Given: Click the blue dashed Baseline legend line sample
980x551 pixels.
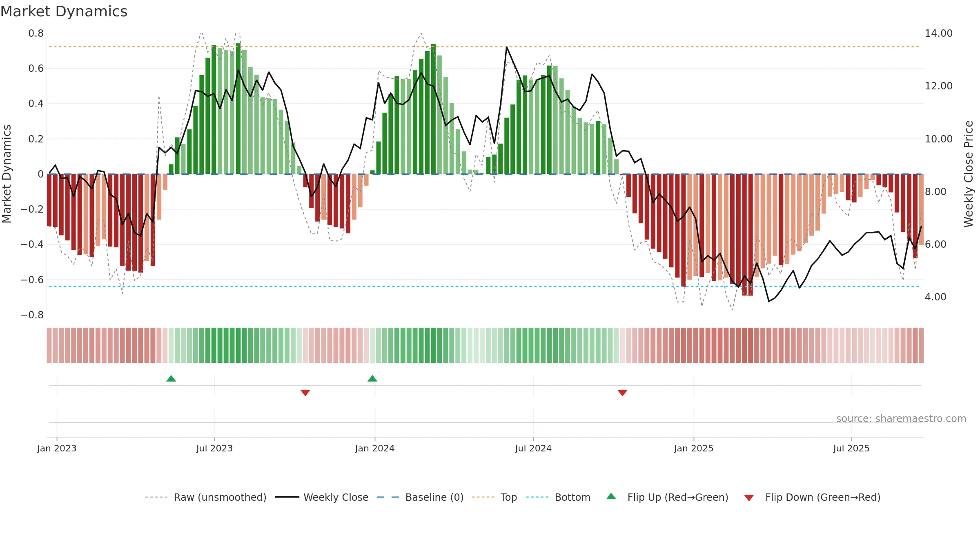Looking at the screenshot, I should coord(388,497).
